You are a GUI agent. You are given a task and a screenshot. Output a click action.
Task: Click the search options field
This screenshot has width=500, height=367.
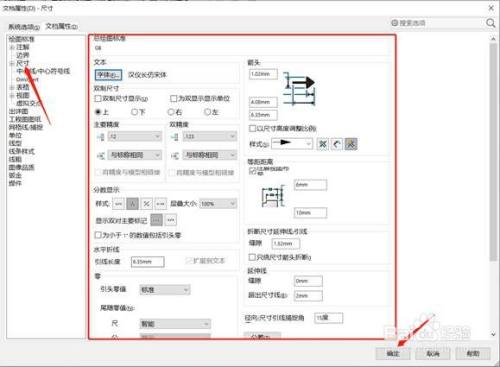point(437,23)
